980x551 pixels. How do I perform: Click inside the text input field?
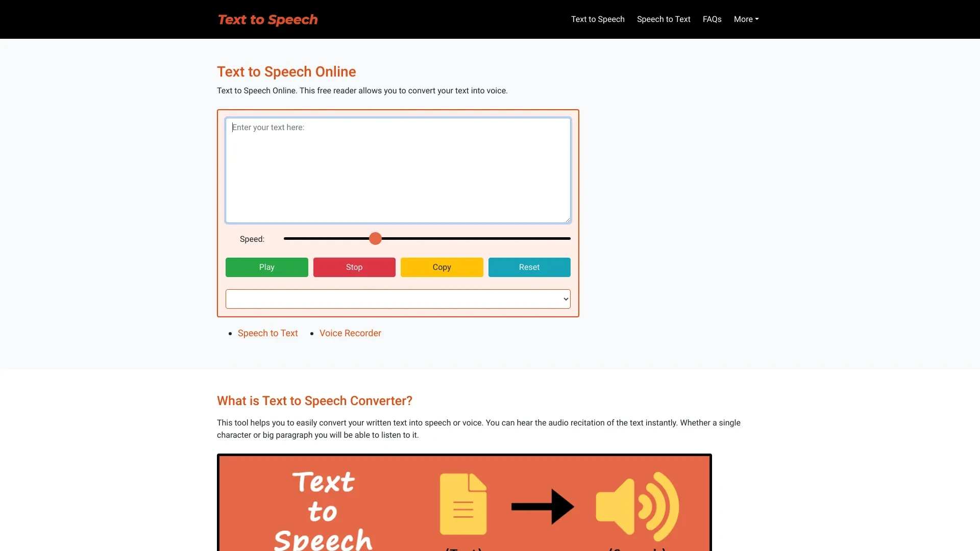pyautogui.click(x=398, y=169)
